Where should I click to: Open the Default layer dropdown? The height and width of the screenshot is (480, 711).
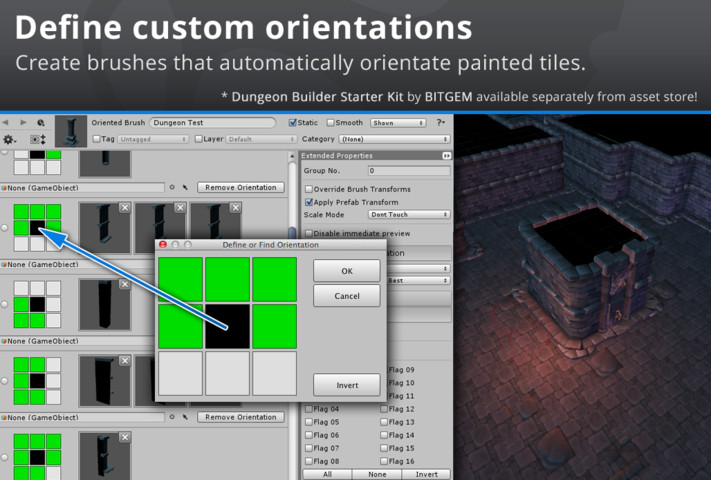(261, 139)
